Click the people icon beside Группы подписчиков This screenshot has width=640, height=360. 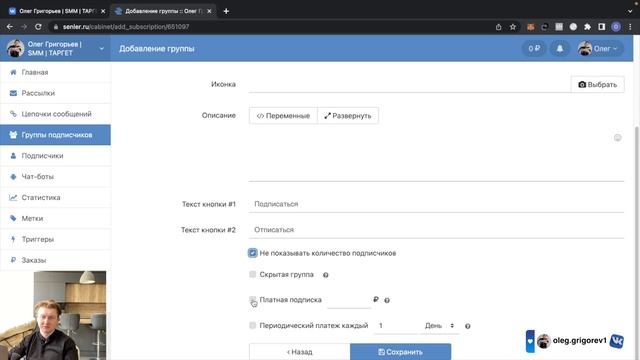pos(13,135)
